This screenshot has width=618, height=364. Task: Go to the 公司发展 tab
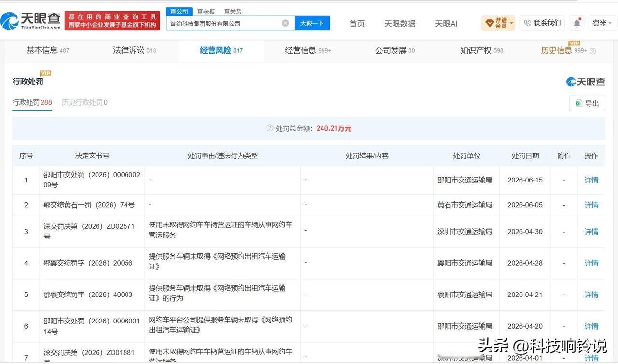click(395, 50)
